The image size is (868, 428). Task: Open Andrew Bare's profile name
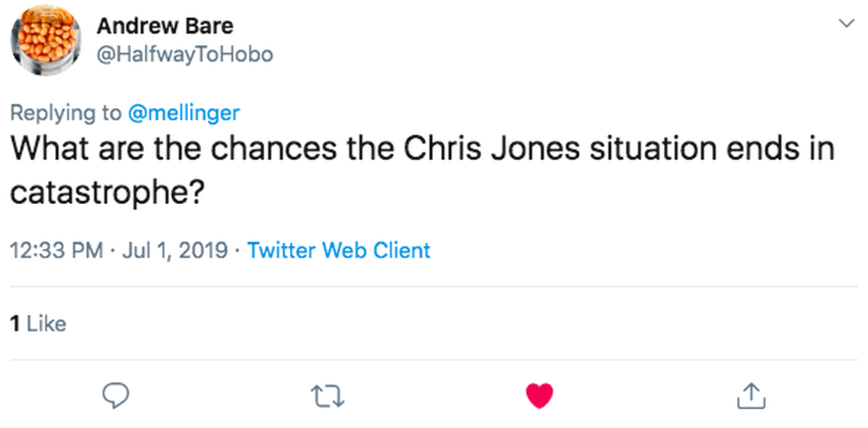164,26
